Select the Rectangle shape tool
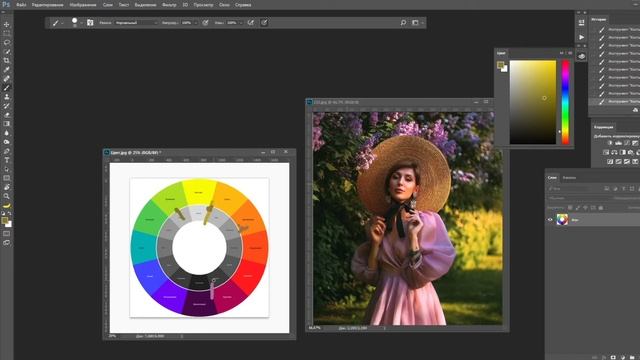 pyautogui.click(x=7, y=178)
